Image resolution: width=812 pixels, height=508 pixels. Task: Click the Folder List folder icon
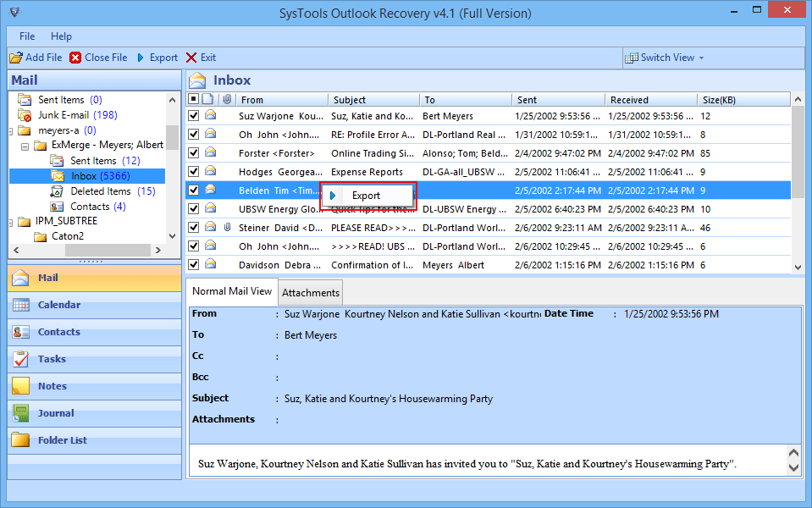pos(20,439)
